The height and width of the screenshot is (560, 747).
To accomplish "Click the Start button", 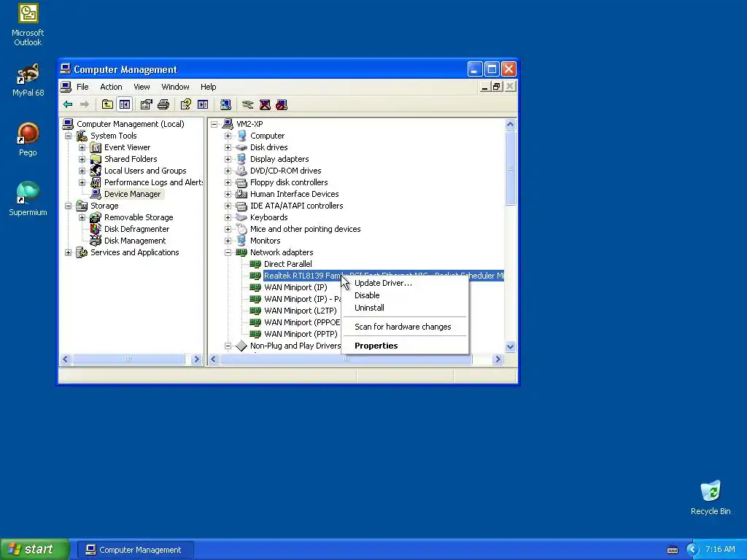I will tap(34, 550).
